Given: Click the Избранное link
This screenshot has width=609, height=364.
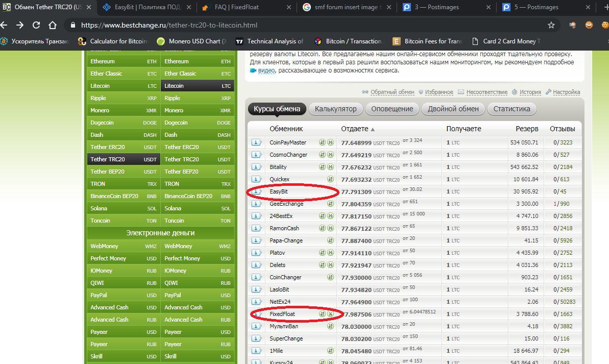Looking at the screenshot, I should [x=439, y=92].
